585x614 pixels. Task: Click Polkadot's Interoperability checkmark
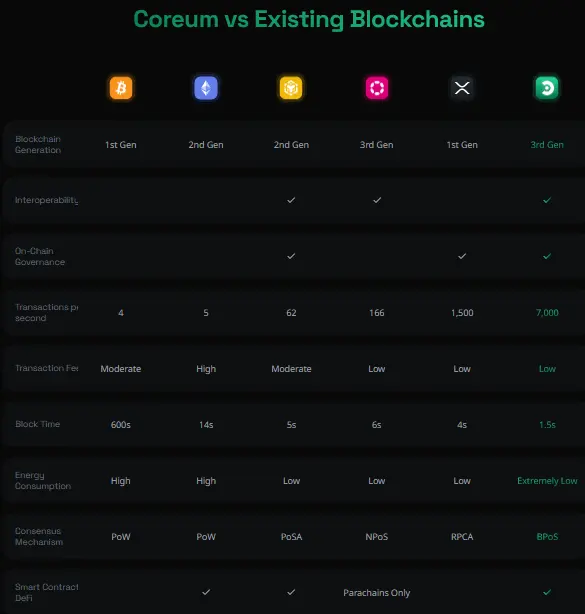click(x=377, y=200)
